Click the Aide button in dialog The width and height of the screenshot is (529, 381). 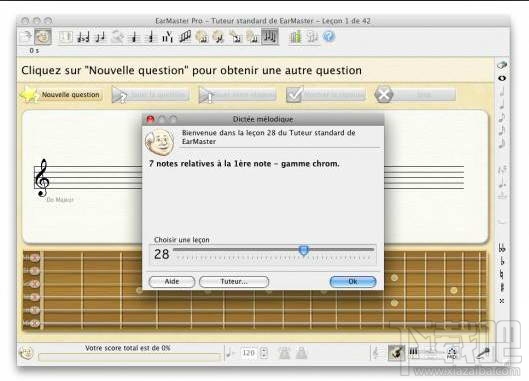pyautogui.click(x=172, y=281)
